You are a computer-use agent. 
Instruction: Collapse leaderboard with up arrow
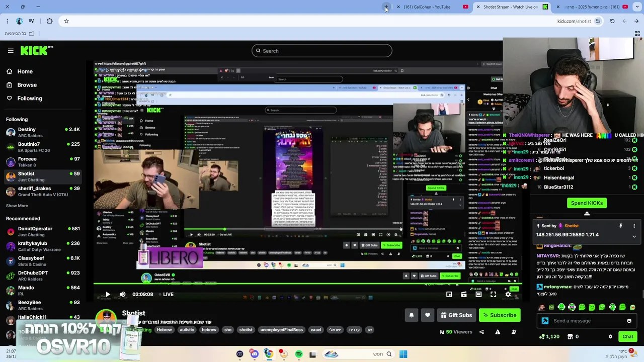(x=587, y=214)
